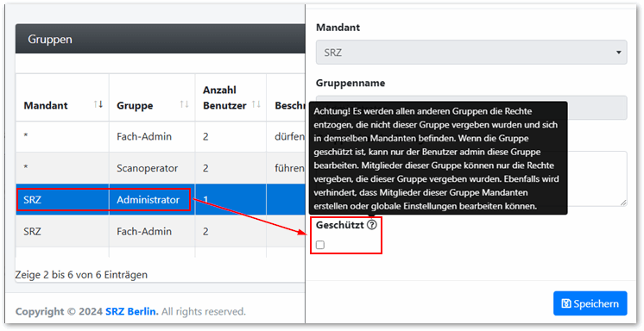Sort by Anzahl Benutzer column arrows
This screenshot has height=331, width=644.
pyautogui.click(x=256, y=104)
